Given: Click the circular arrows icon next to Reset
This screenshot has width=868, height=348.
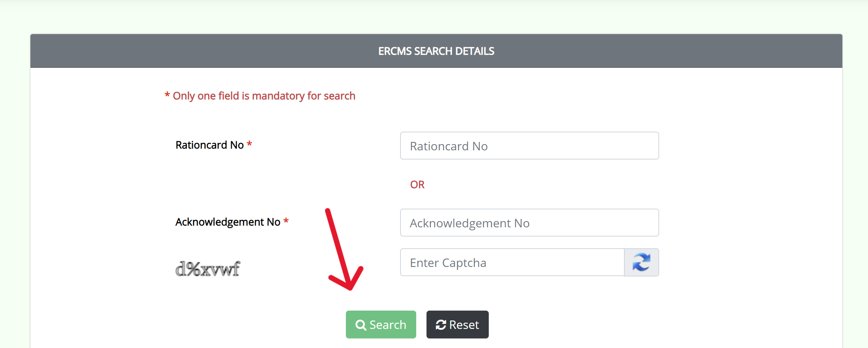Looking at the screenshot, I should [x=440, y=325].
